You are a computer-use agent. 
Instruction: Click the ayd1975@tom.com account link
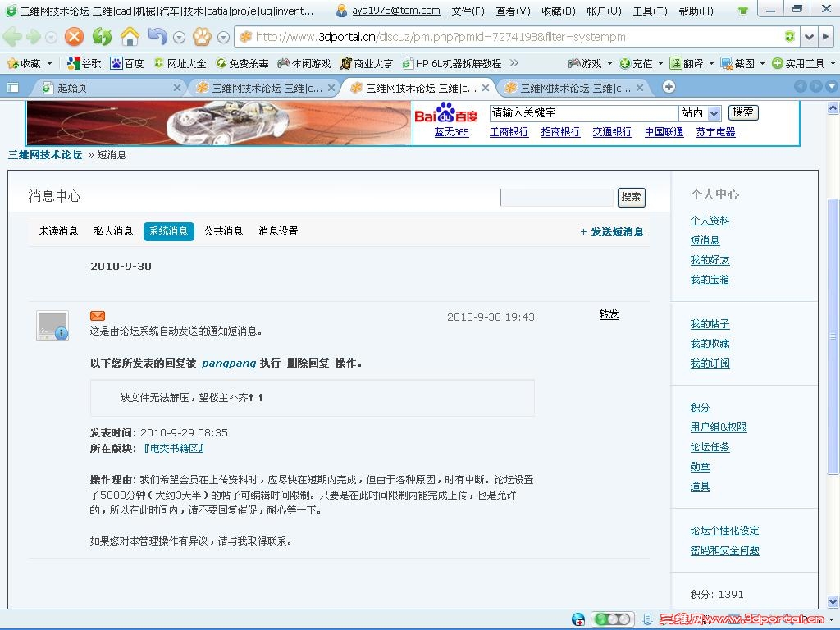click(x=396, y=11)
